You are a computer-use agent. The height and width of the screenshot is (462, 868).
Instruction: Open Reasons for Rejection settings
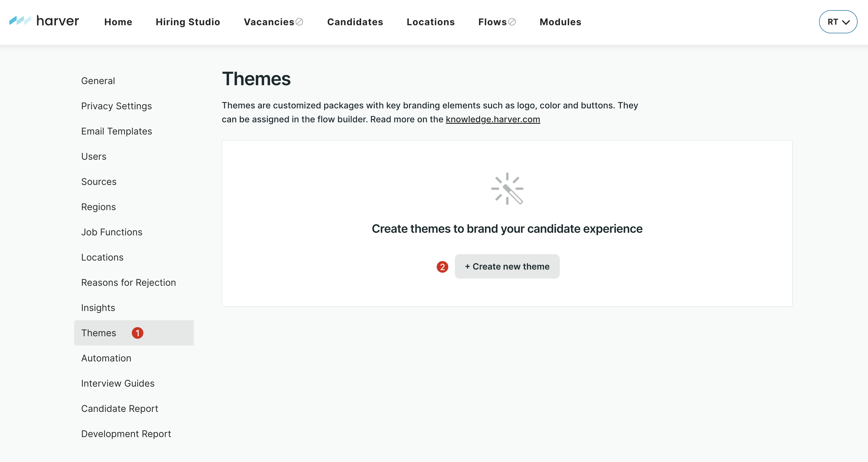click(128, 282)
